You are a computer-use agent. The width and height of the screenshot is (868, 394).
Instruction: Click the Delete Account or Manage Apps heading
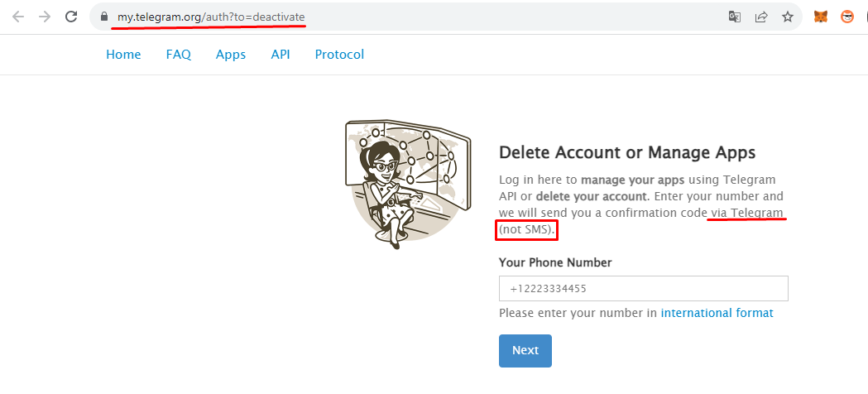click(627, 153)
